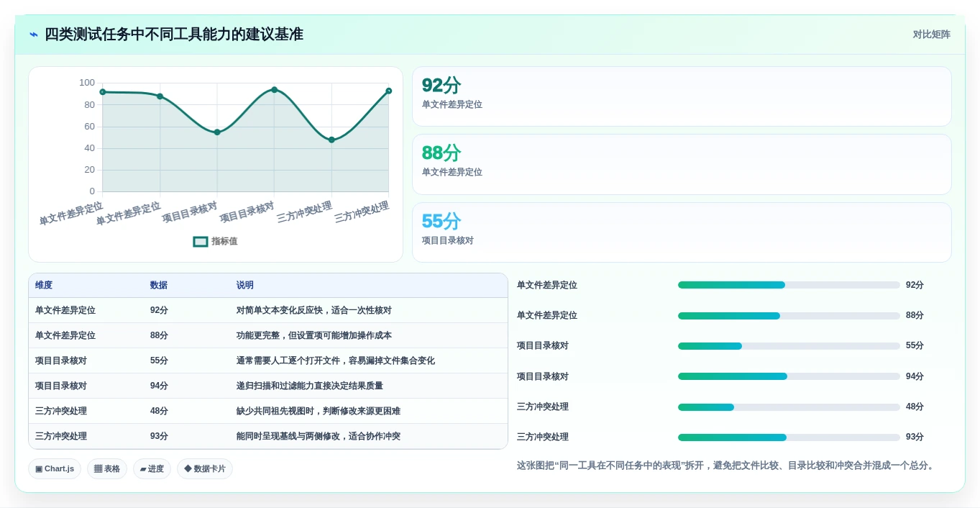The width and height of the screenshot is (980, 508).
Task: Open the 92分 score card
Action: 682,96
